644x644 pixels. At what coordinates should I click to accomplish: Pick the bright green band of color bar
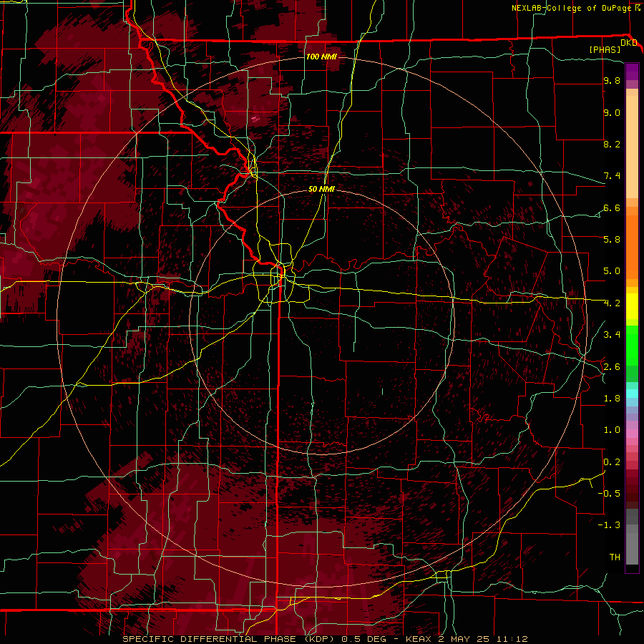click(632, 344)
